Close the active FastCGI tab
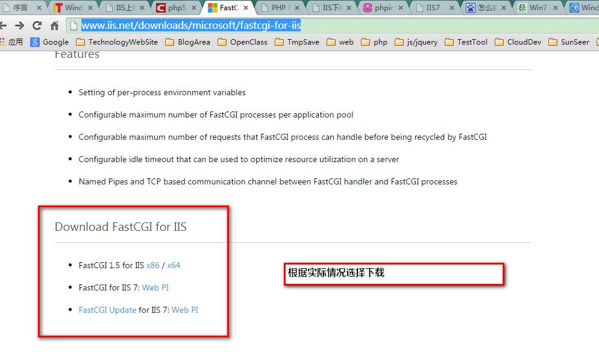 (246, 8)
